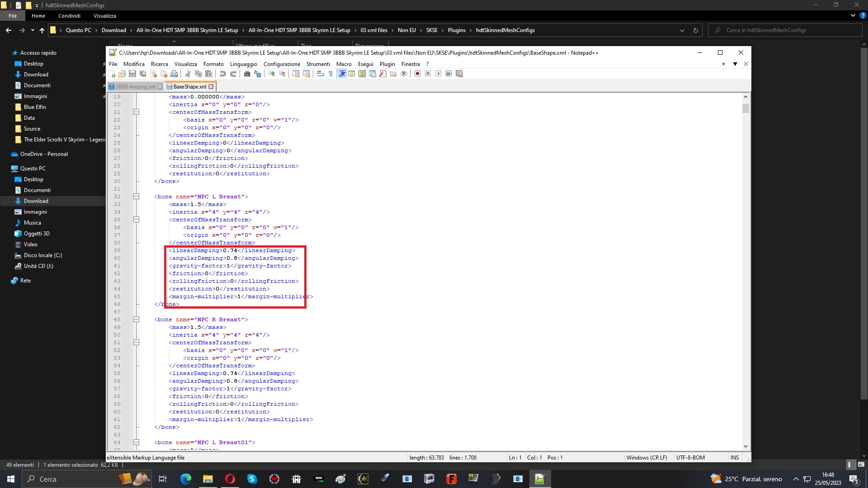Click the Explorer Up arrow
The height and width of the screenshot is (488, 868).
coord(42,30)
